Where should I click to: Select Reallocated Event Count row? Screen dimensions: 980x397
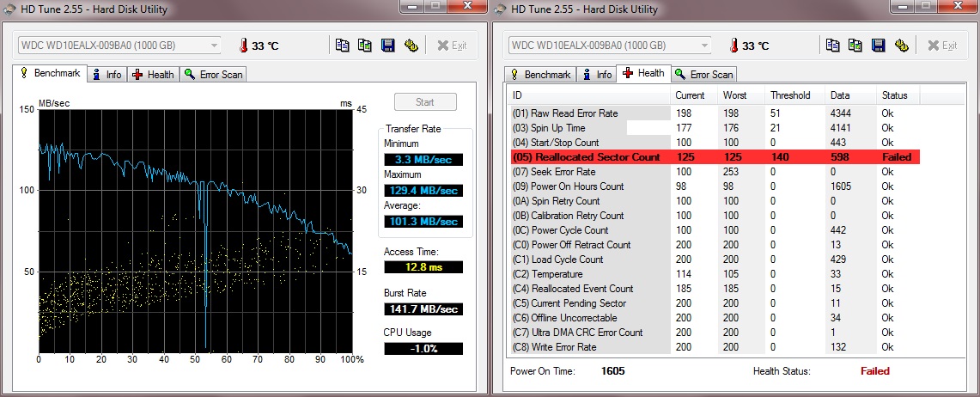tap(715, 288)
